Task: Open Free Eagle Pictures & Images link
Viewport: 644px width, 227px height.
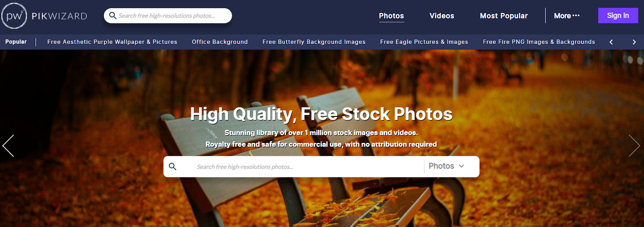Action: [x=424, y=42]
